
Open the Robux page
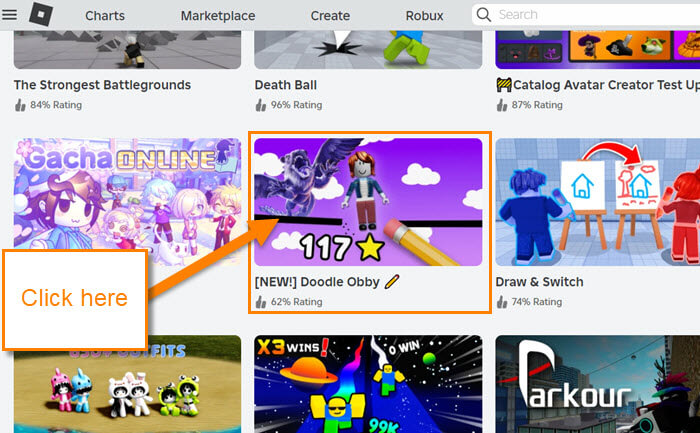424,16
